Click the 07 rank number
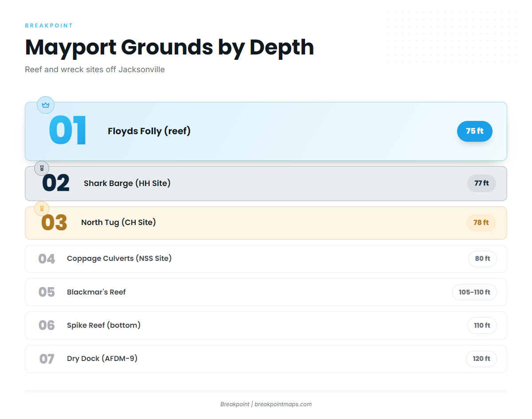The height and width of the screenshot is (419, 532). 47,359
